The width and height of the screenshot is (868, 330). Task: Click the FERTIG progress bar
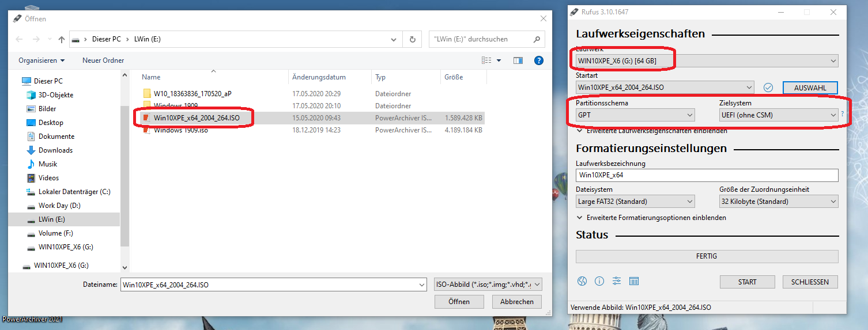click(707, 256)
